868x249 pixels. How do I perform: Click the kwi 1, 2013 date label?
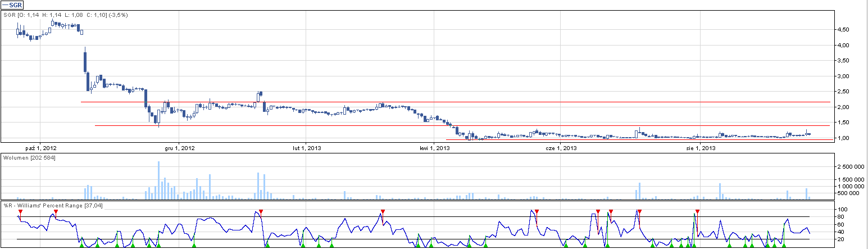(x=435, y=148)
